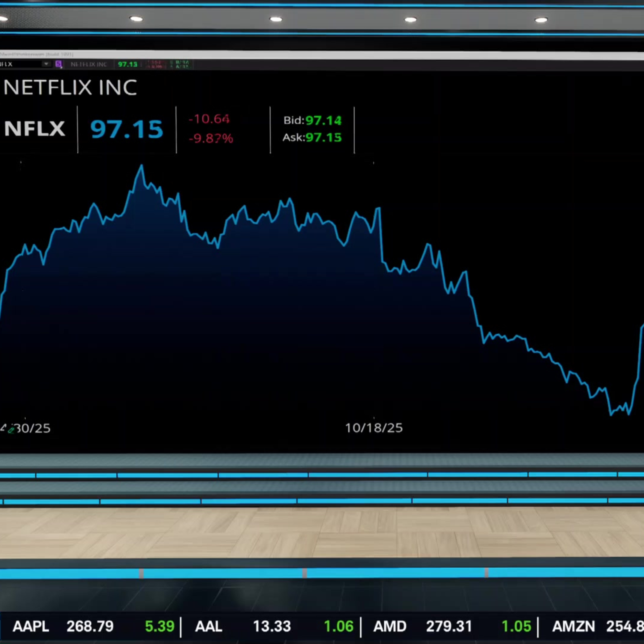Image resolution: width=644 pixels, height=644 pixels.
Task: Click the NETFLIX INC toolbar label
Action: (x=89, y=64)
